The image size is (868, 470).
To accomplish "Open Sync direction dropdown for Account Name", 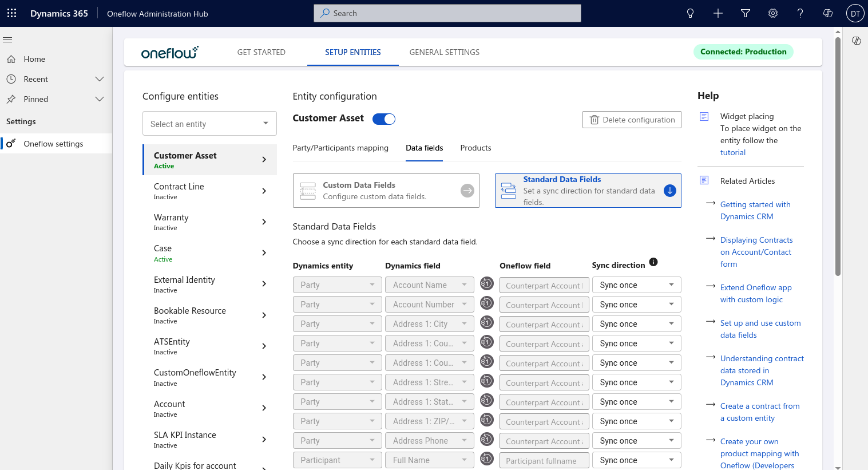I will click(637, 285).
